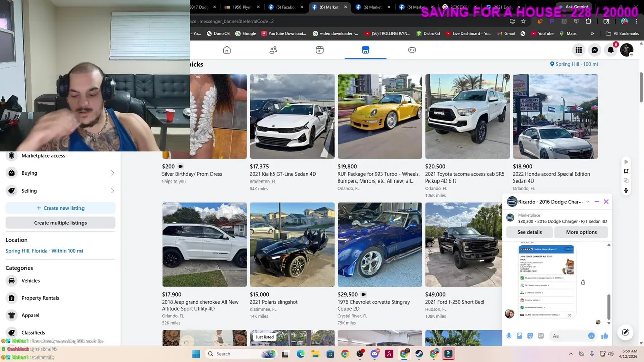Image resolution: width=644 pixels, height=362 pixels.
Task: Send a thumbs-up like in chat
Action: (604, 336)
